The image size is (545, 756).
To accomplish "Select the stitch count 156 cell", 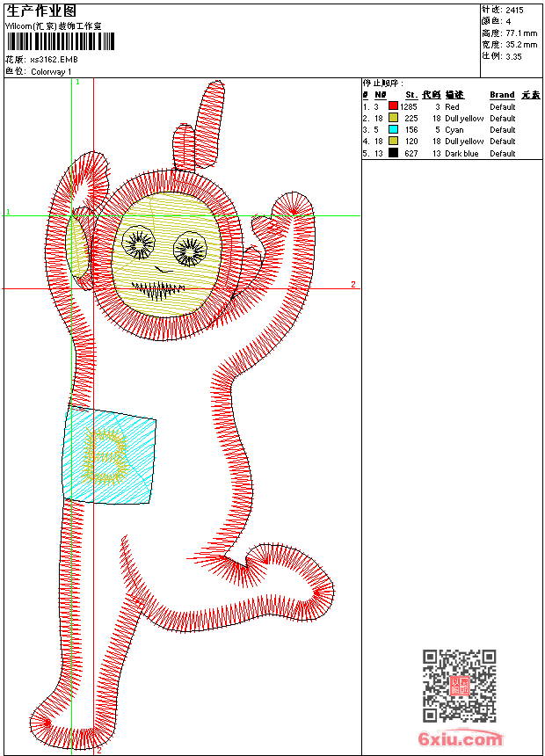I will pyautogui.click(x=411, y=130).
